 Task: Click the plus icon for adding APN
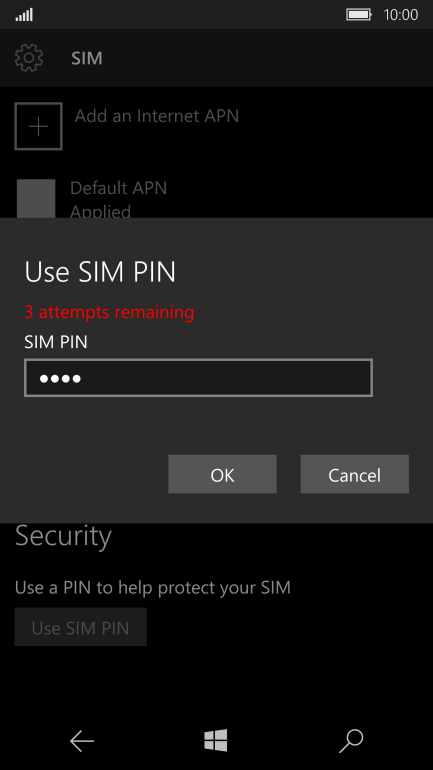[38, 126]
